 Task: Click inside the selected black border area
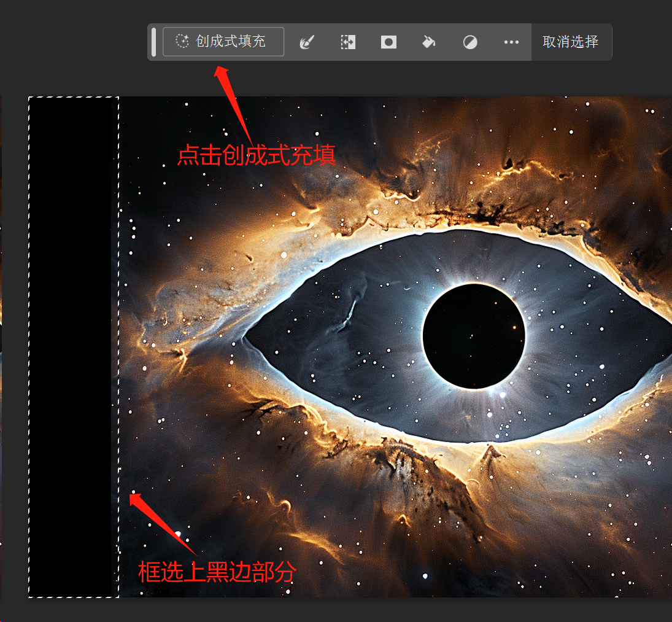[74, 344]
